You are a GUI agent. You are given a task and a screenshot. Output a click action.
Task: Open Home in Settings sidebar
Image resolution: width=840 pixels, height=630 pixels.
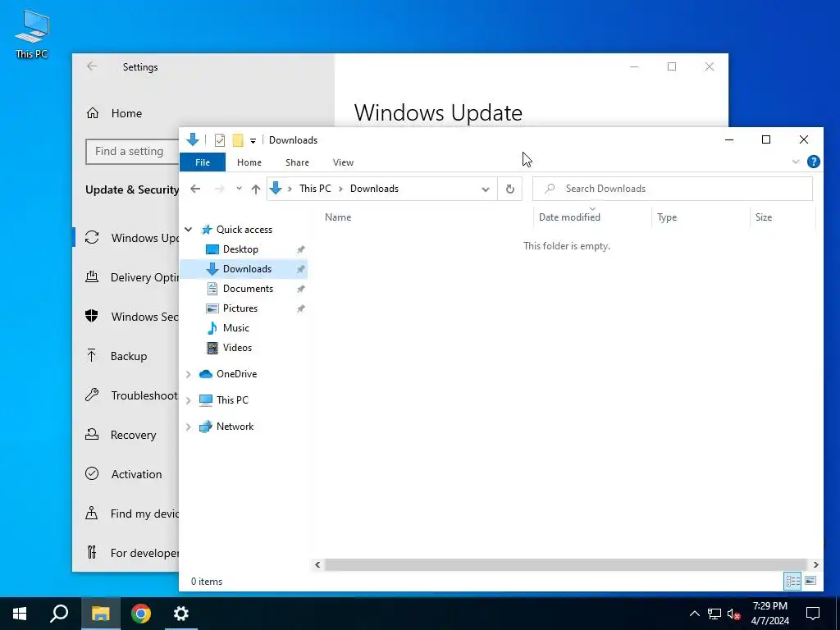click(126, 113)
